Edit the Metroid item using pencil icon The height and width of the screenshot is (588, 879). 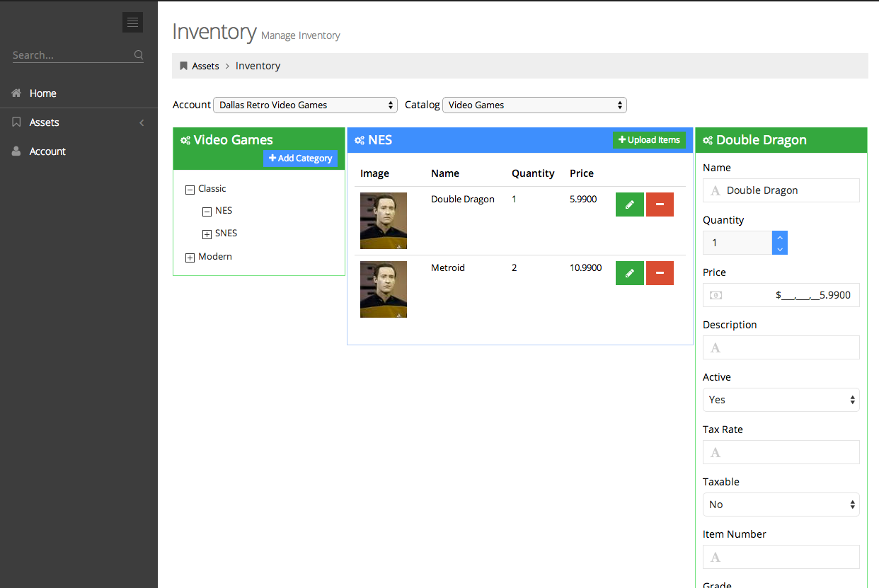click(x=629, y=273)
